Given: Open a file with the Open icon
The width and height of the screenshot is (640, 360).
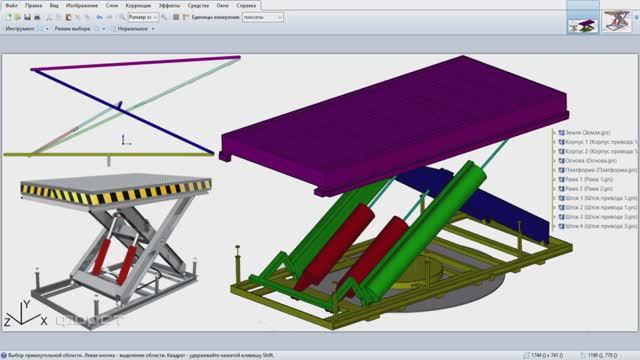Looking at the screenshot, I should point(17,17).
